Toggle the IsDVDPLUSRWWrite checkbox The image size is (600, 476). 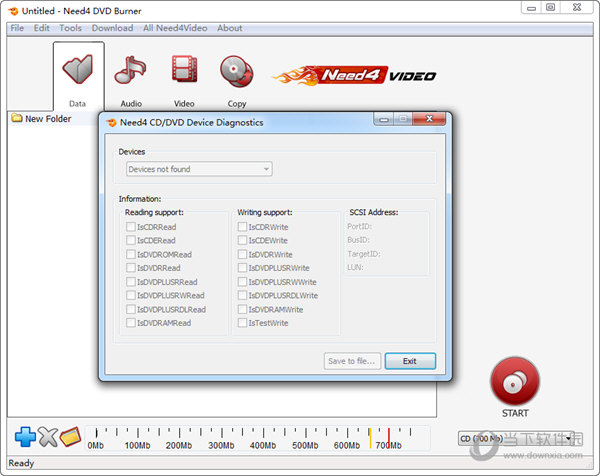242,282
